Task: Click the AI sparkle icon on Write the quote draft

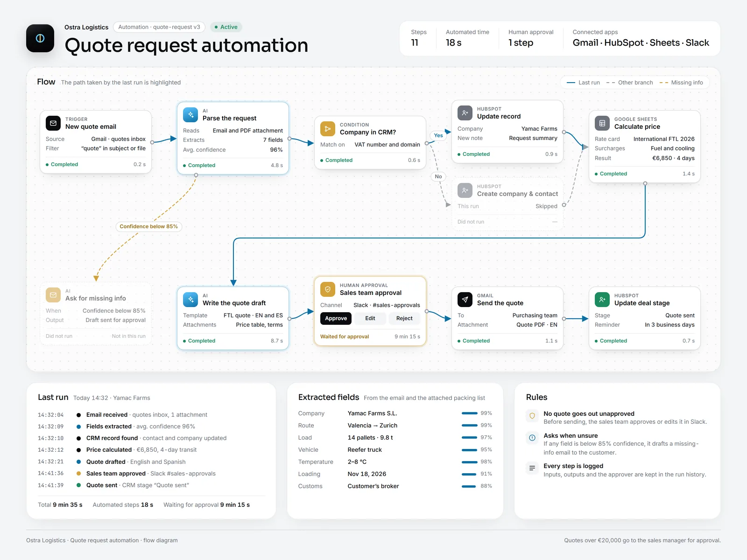Action: [x=190, y=300]
